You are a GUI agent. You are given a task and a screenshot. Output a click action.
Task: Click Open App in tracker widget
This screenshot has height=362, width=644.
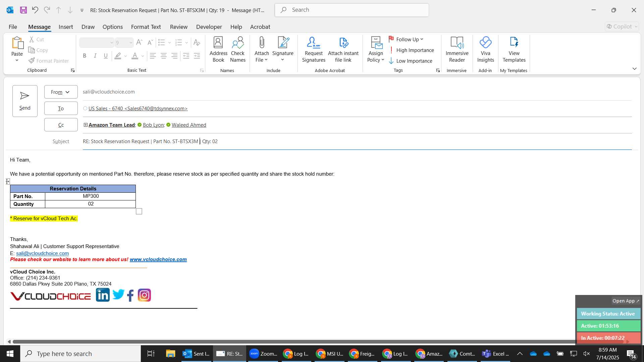pos(626,301)
